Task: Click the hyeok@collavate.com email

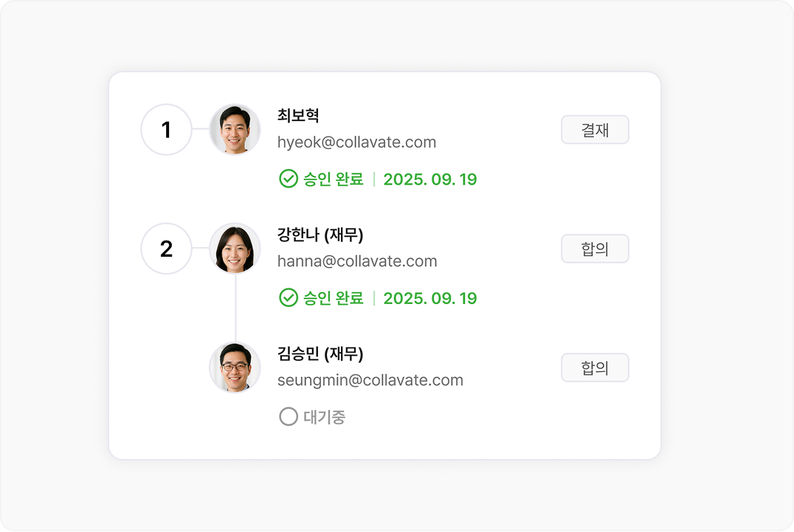Action: (x=356, y=142)
